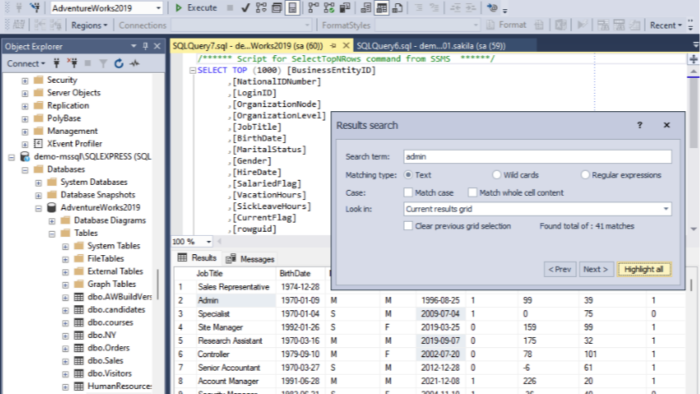This screenshot has height=394, width=700.
Task: Select the SQLQuery7.sql query tab
Action: coord(248,46)
